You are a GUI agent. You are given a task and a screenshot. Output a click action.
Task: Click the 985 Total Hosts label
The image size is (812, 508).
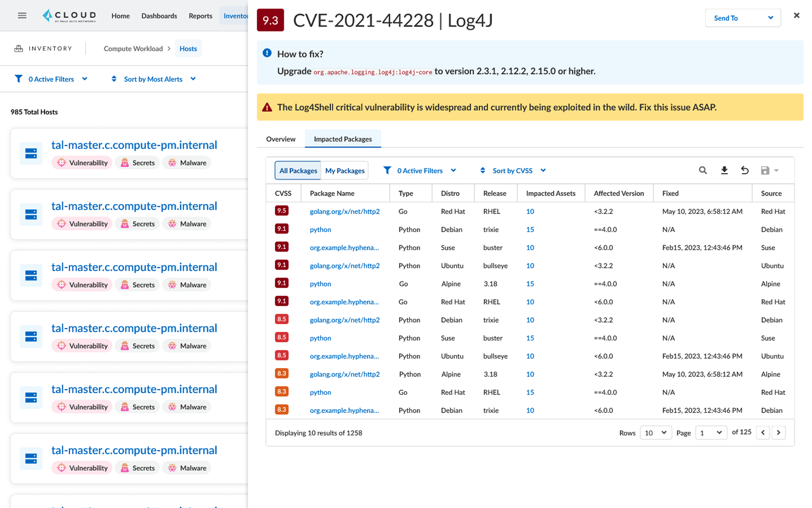point(34,112)
